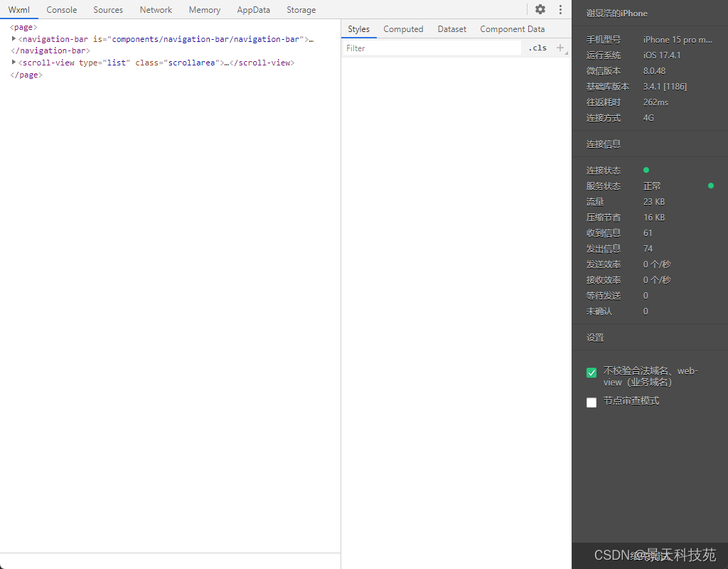Click the 8.0.48 WeChat version value
The height and width of the screenshot is (569, 728).
(x=654, y=71)
